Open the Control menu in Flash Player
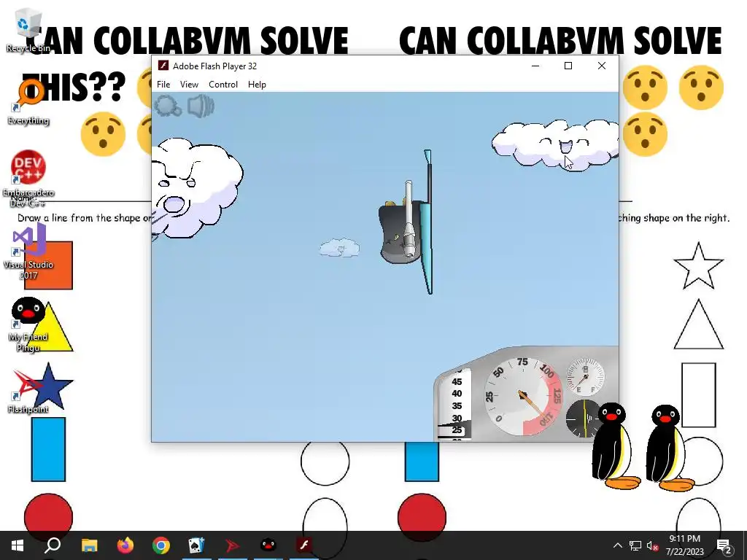 coord(223,85)
